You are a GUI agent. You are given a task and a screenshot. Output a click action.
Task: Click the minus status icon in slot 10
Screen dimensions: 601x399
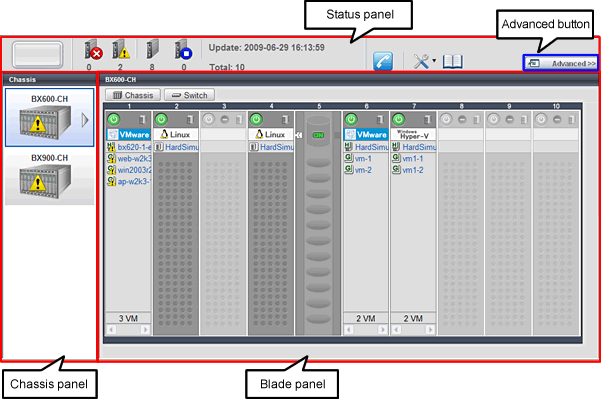[557, 120]
